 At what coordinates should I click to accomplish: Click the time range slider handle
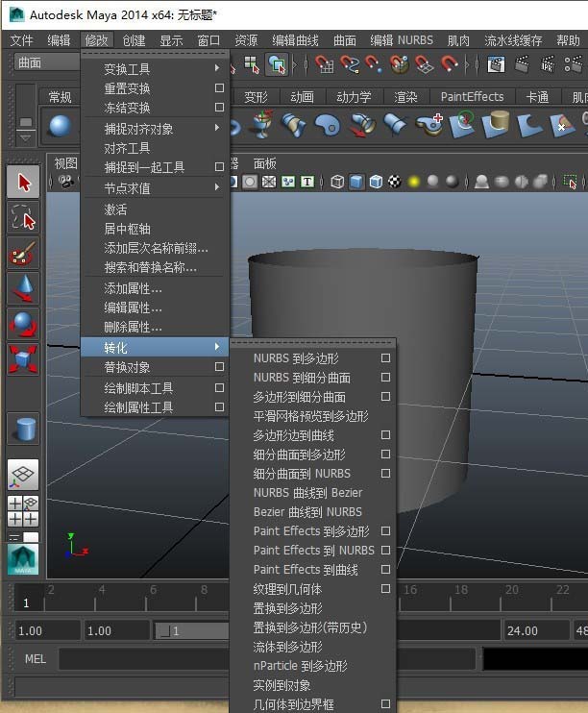174,631
